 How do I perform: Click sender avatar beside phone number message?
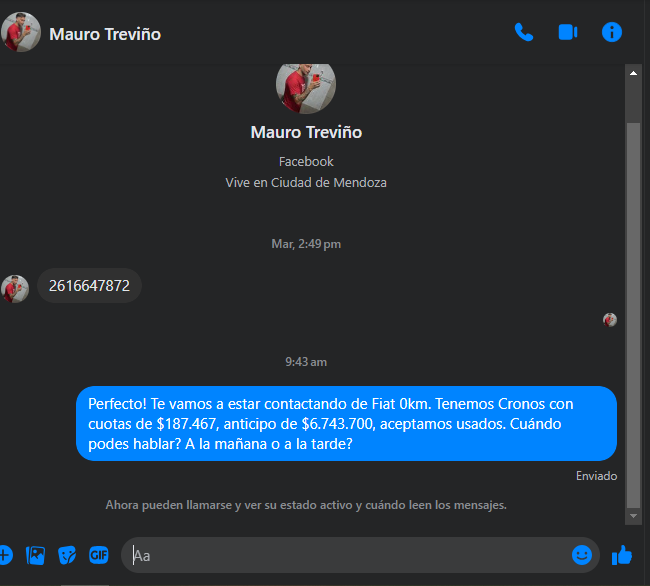click(15, 289)
